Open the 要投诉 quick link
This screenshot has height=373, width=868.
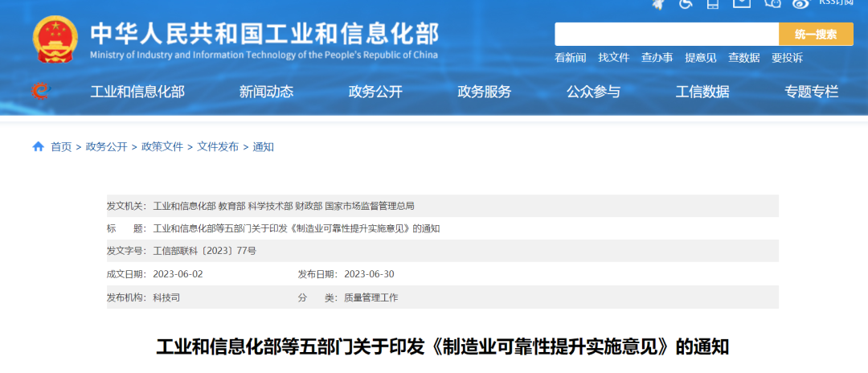click(787, 58)
